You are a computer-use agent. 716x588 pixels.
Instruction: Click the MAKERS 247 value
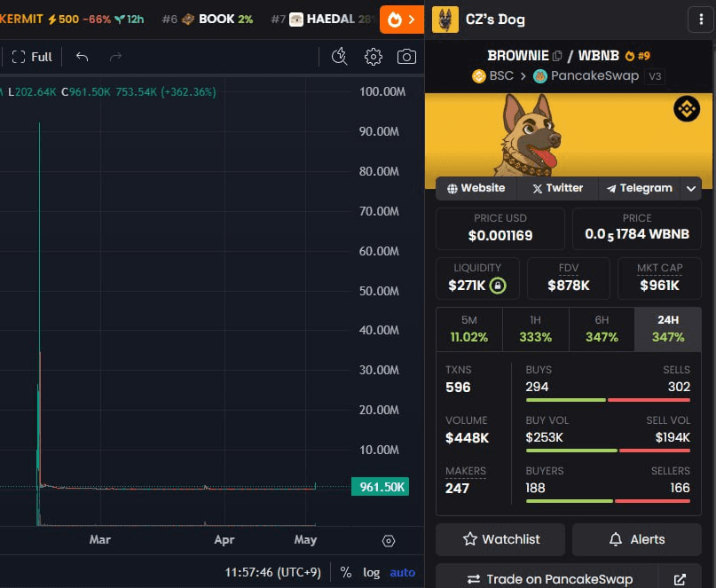click(457, 489)
